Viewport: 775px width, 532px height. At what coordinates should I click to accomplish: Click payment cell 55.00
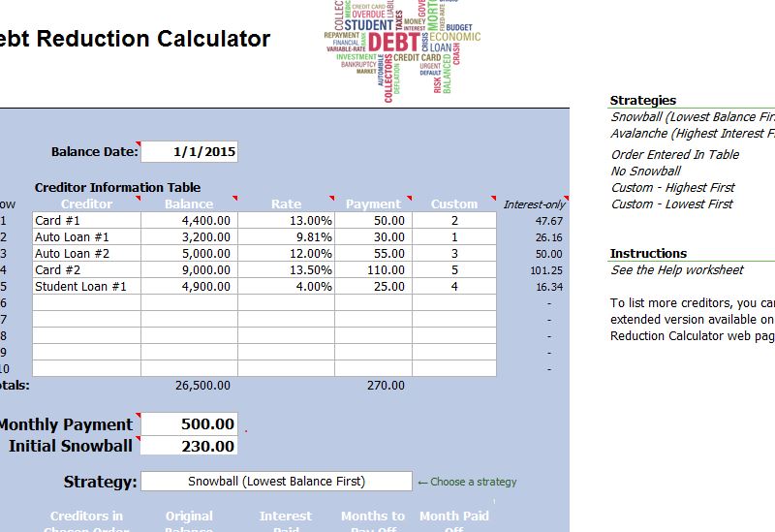tap(374, 253)
